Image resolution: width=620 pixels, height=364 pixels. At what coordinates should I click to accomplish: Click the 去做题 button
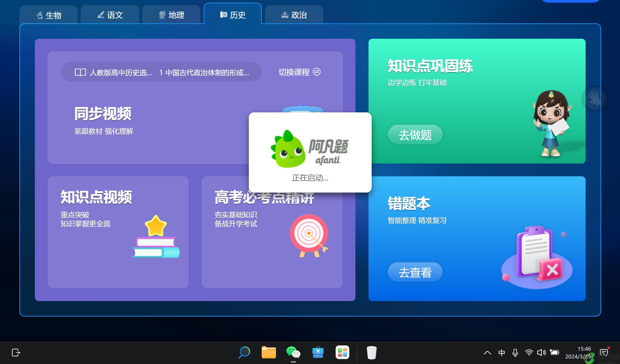(415, 135)
